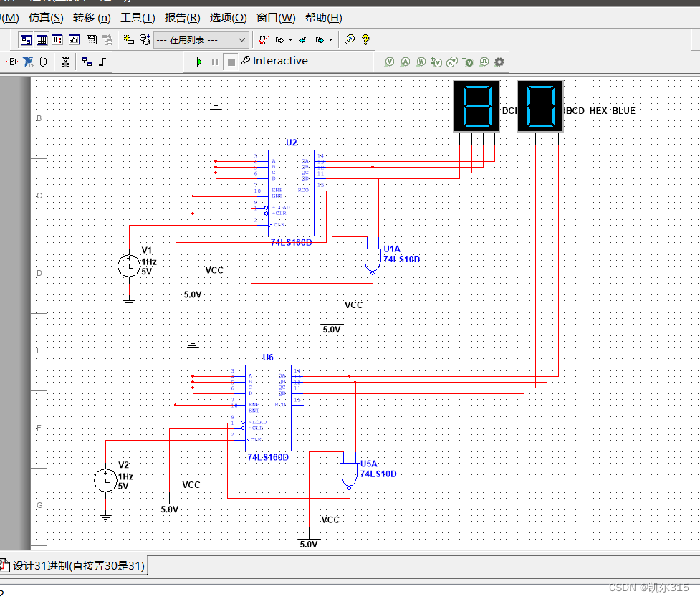
Task: Open the Spreadsheet View icon
Action: click(x=42, y=39)
